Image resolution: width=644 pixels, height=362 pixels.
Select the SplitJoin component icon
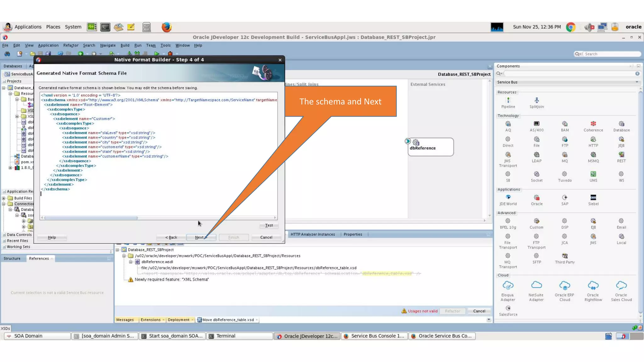pos(536,101)
